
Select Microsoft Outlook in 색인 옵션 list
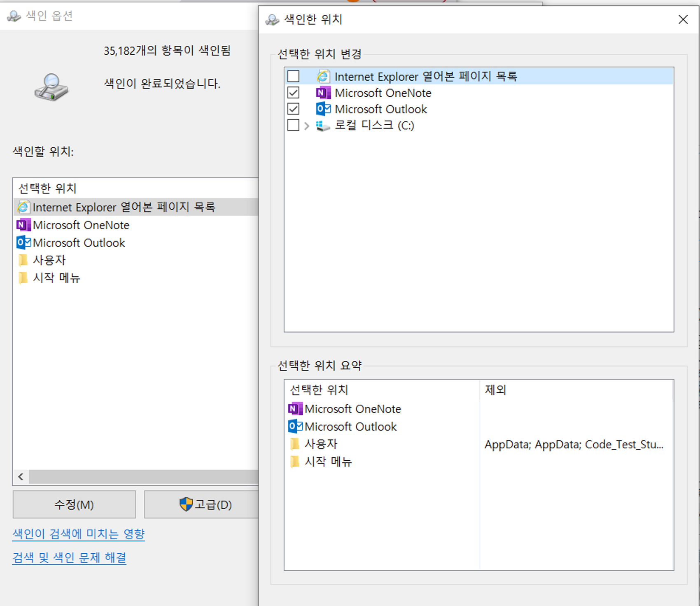pos(79,243)
